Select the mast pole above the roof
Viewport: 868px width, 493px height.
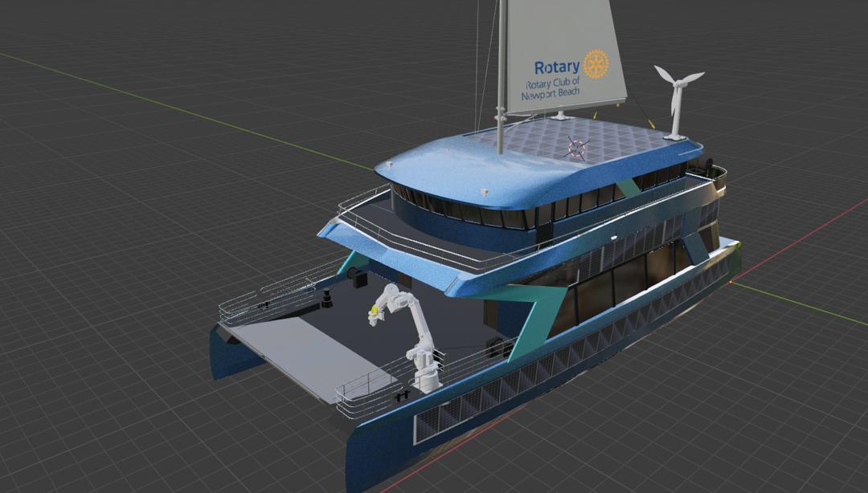click(502, 77)
